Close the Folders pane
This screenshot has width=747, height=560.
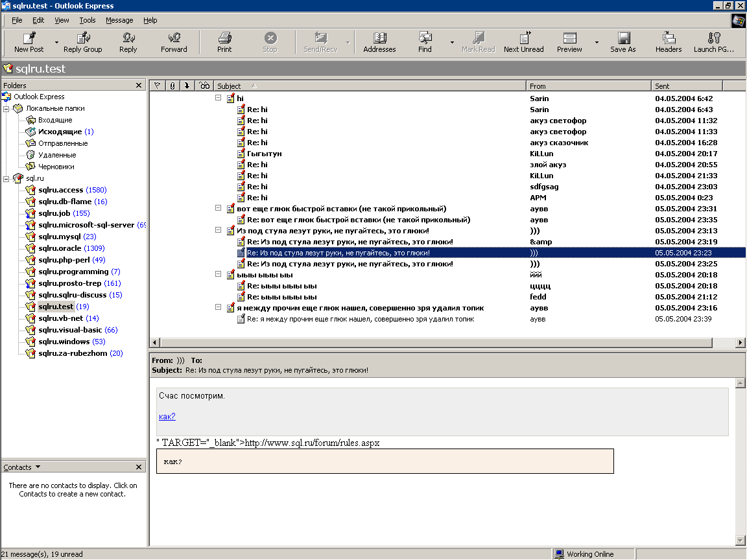139,86
